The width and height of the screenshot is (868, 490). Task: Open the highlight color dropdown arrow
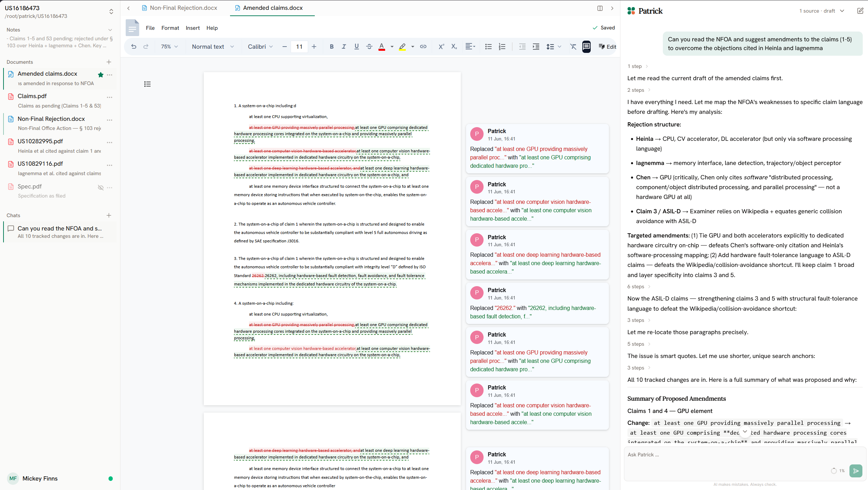412,47
